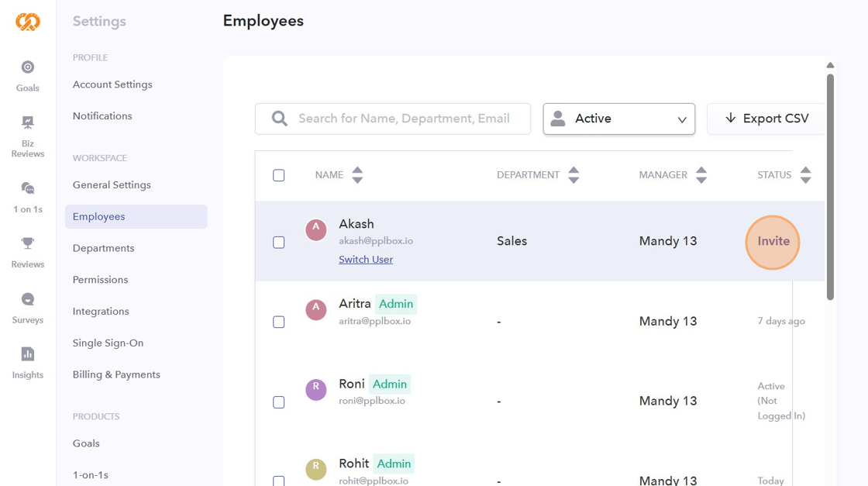Sort employees by Name column arrows

tap(357, 175)
